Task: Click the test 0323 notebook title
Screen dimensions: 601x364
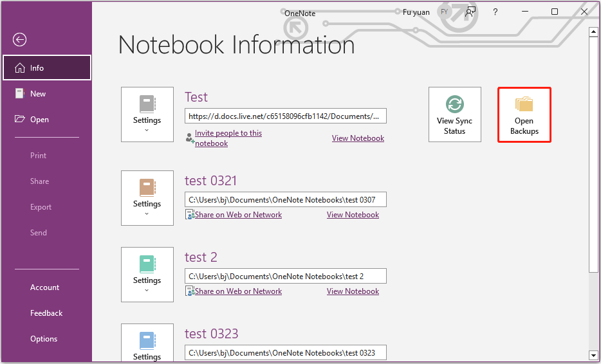Action: click(x=212, y=334)
